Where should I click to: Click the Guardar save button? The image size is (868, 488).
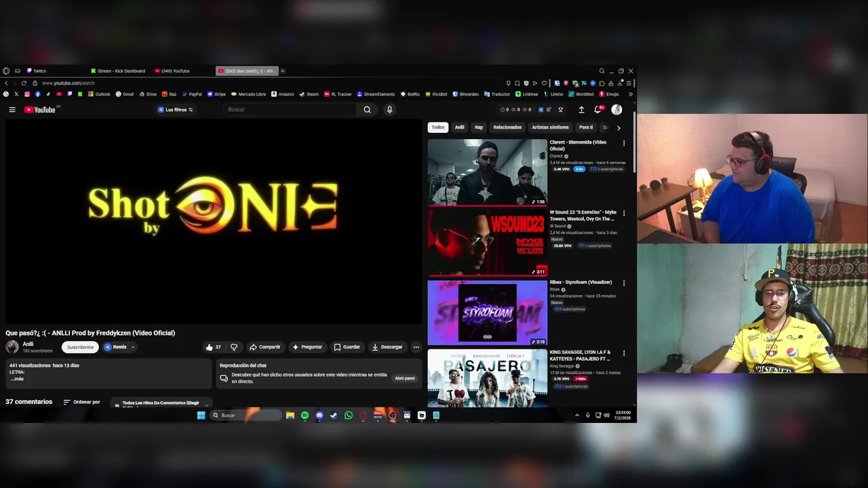[x=347, y=347]
